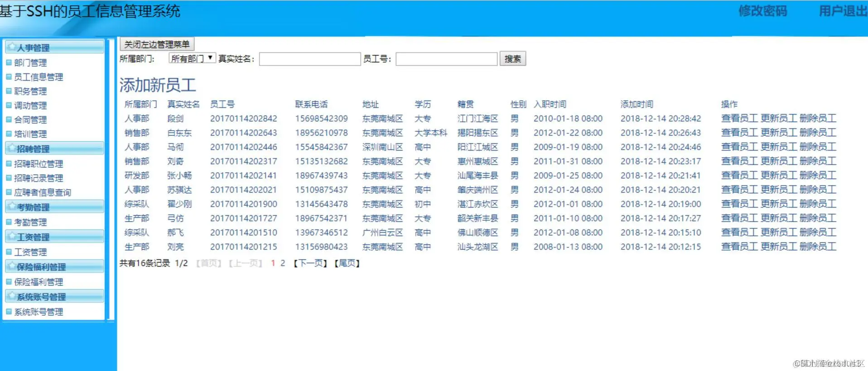
Task: Go to 调动管理 page
Action: [x=30, y=105]
